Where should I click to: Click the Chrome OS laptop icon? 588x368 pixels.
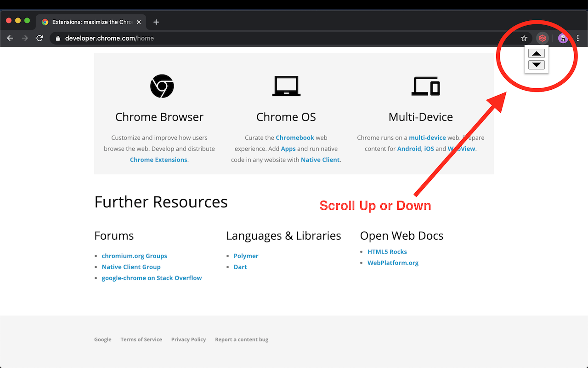pyautogui.click(x=286, y=86)
